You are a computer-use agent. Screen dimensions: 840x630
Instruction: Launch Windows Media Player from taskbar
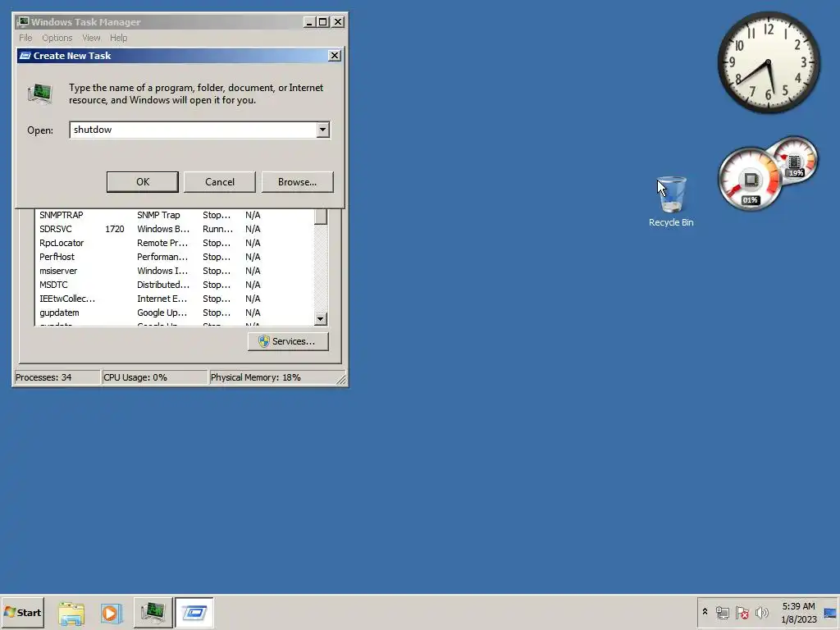pyautogui.click(x=112, y=613)
